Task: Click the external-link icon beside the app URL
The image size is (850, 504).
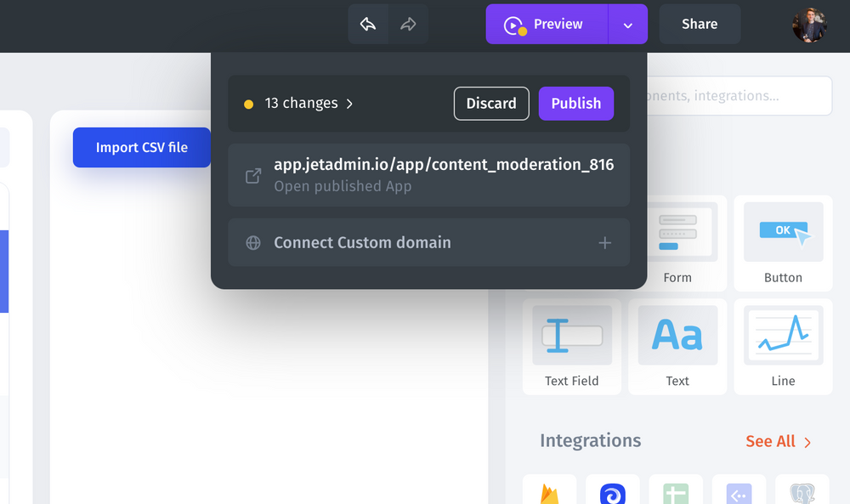Action: click(x=252, y=175)
